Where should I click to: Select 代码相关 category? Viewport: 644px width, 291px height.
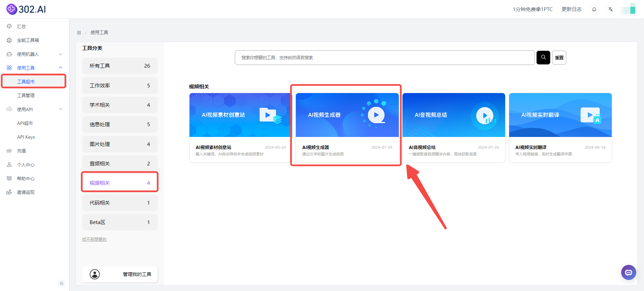click(x=120, y=203)
